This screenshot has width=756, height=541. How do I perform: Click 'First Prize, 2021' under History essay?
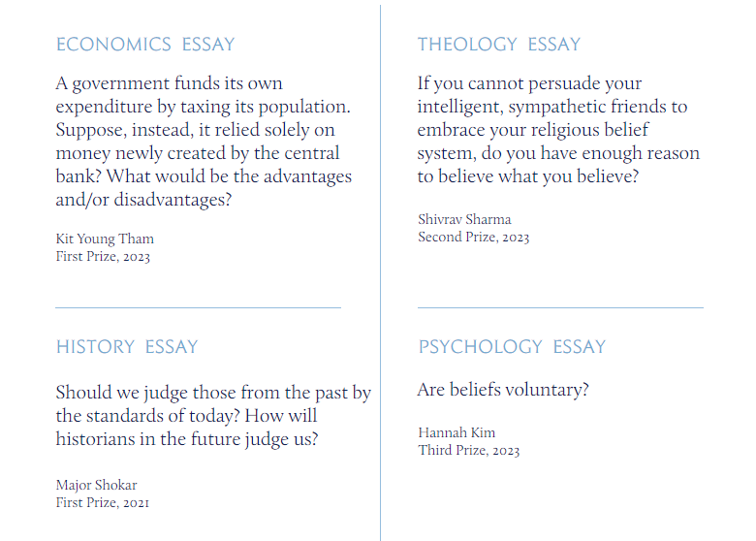click(102, 503)
